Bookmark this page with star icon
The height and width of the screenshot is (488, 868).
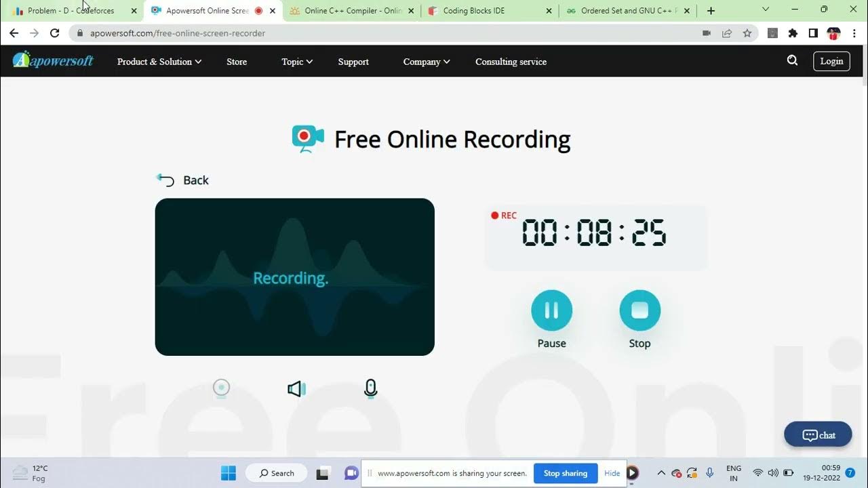point(747,33)
